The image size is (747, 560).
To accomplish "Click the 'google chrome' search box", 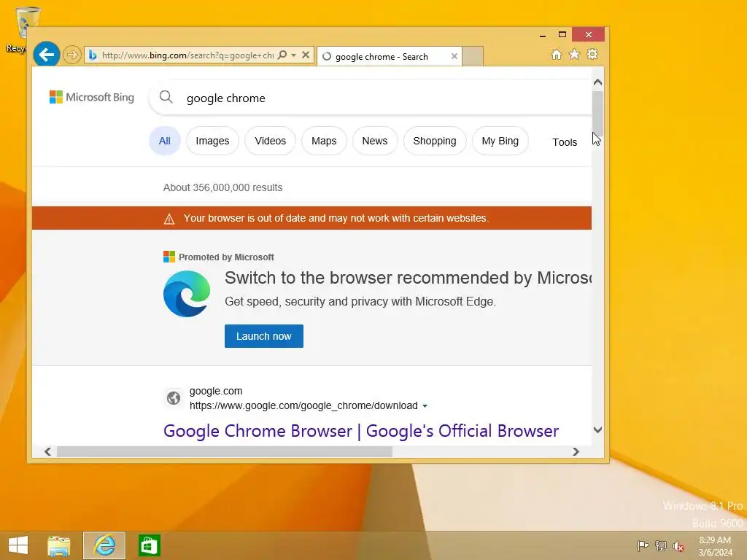I will pyautogui.click(x=371, y=98).
